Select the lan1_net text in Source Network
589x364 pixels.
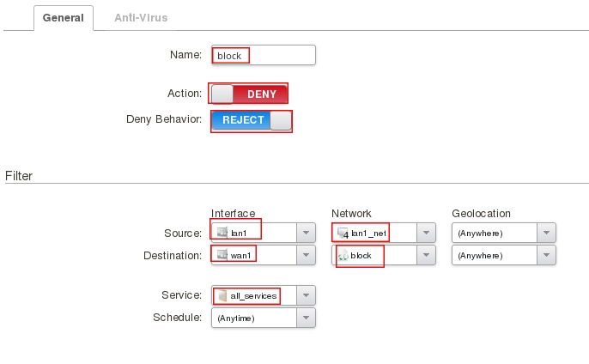pyautogui.click(x=369, y=233)
